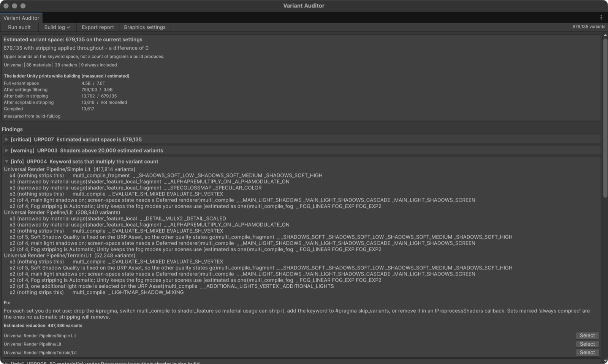Click the 'Findings' section heading

click(12, 129)
